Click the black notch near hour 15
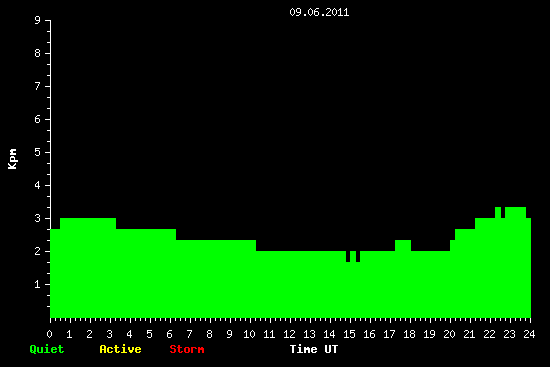Screen dimensions: 550x367 (x=348, y=256)
